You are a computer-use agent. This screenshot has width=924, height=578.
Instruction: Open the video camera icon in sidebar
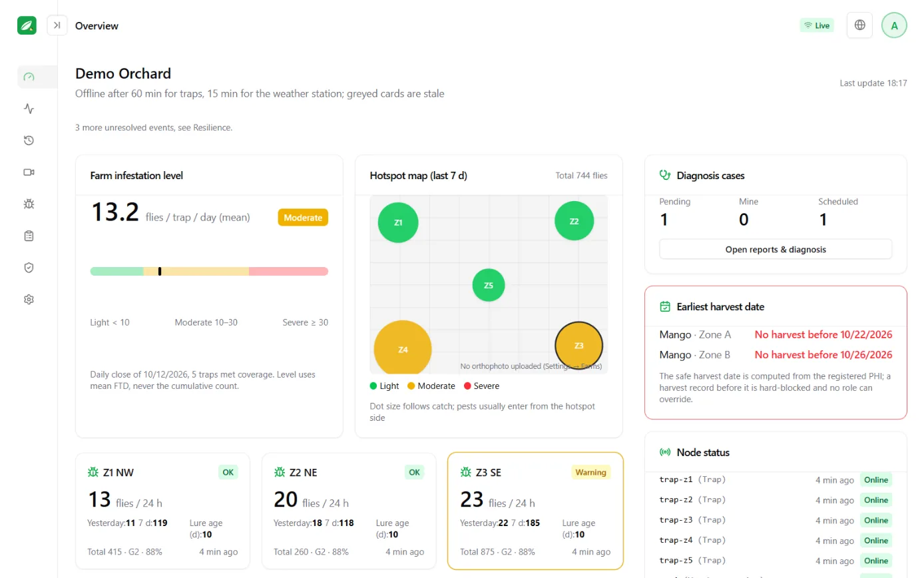click(29, 172)
